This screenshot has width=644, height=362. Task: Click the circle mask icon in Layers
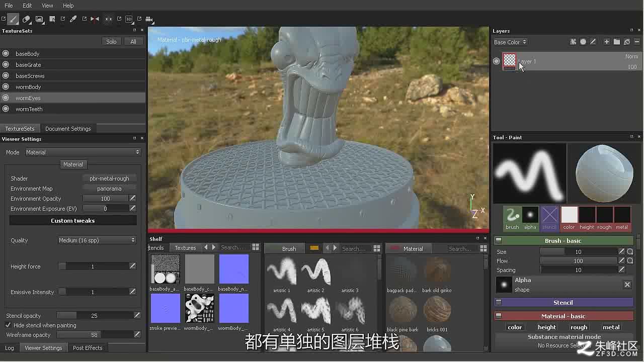coord(583,42)
